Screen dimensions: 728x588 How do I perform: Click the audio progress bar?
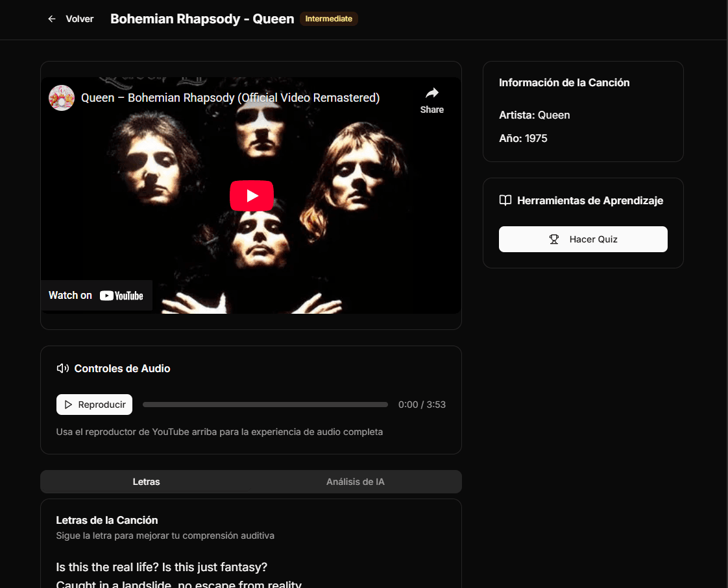265,405
